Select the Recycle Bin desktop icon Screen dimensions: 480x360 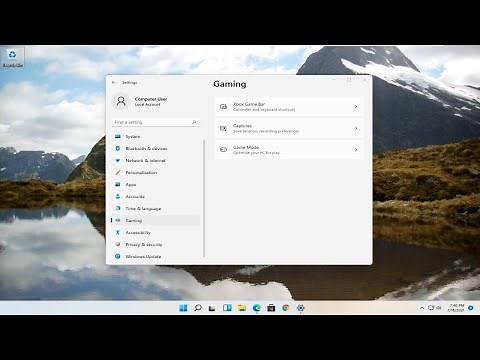[13, 57]
